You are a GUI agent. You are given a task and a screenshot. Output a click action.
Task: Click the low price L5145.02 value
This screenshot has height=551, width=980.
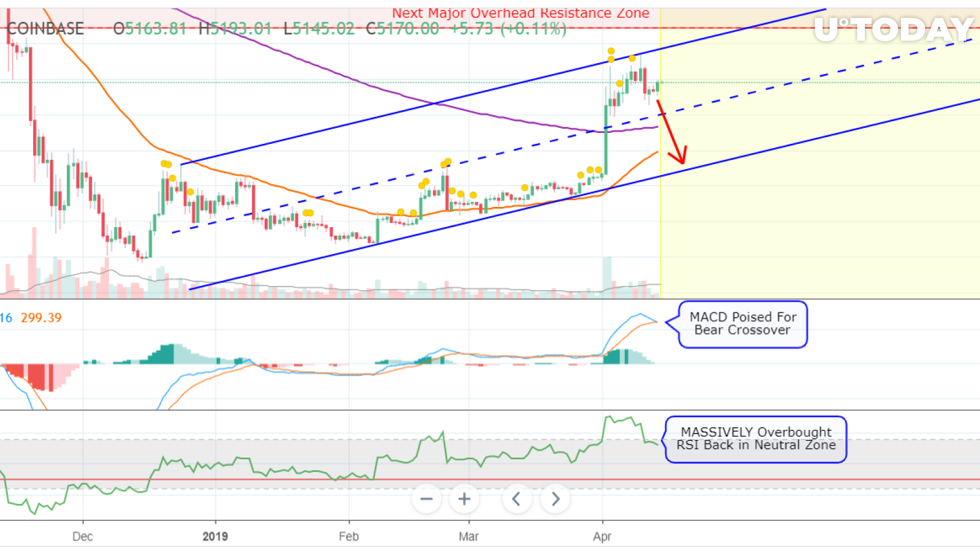coord(319,29)
